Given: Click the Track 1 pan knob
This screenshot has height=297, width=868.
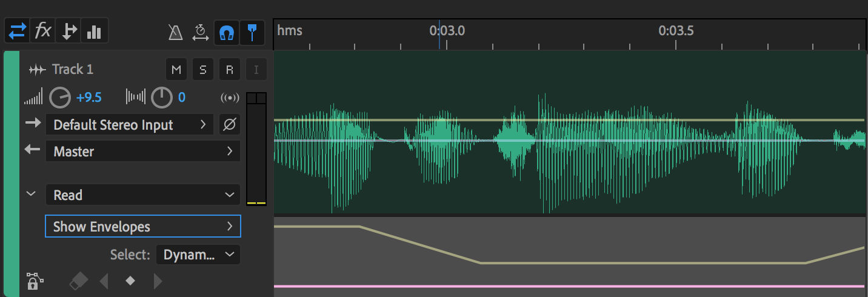Looking at the screenshot, I should point(162,97).
